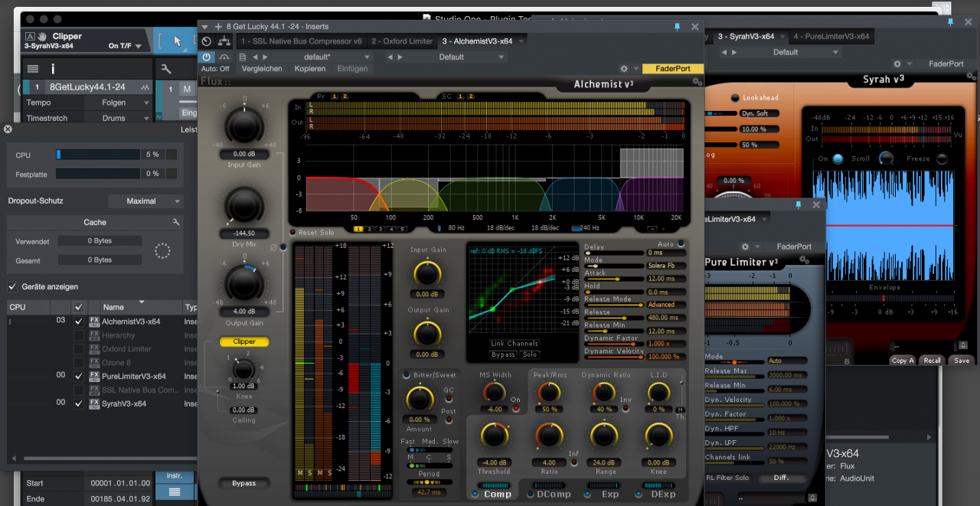The width and height of the screenshot is (980, 506).
Task: Select the previous preset arrow next to default*
Action: point(256,57)
